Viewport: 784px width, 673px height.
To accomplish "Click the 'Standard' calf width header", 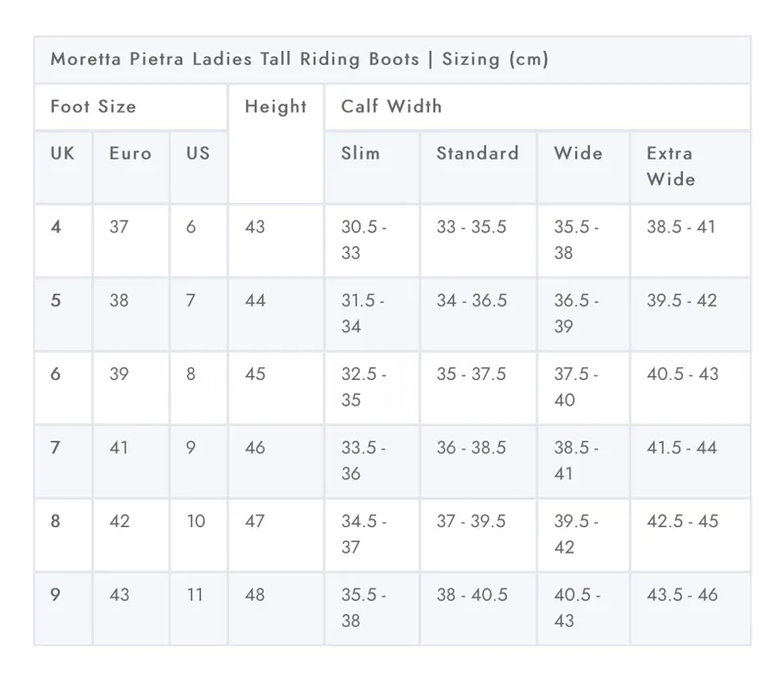I will tap(477, 154).
